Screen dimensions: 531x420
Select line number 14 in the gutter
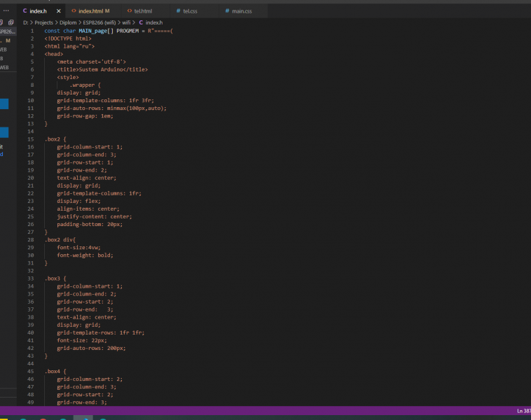click(x=31, y=132)
